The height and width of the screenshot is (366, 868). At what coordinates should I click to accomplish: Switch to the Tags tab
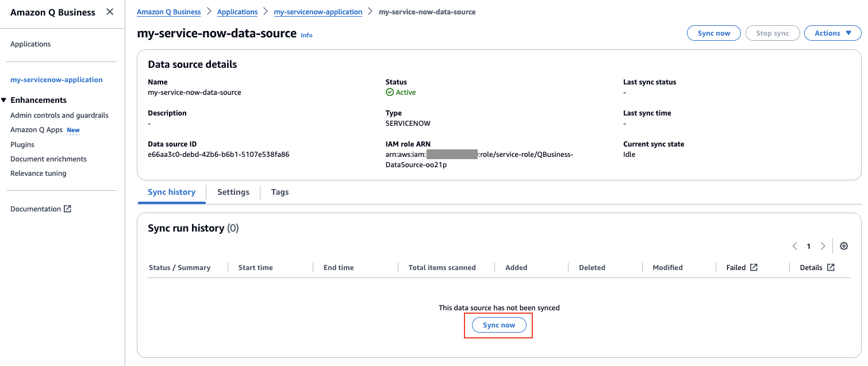280,192
